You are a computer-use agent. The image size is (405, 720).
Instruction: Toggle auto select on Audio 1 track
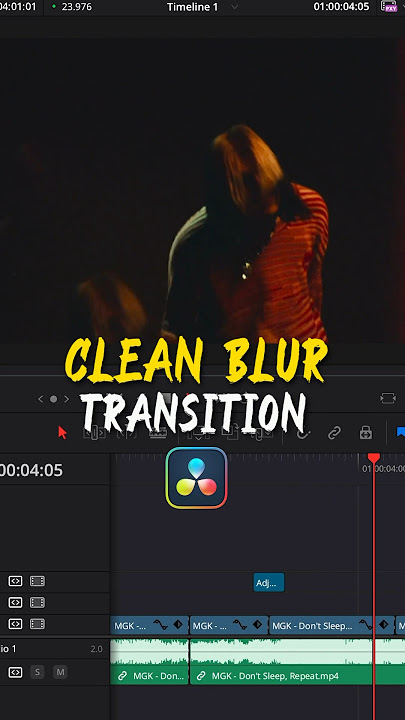(15, 672)
